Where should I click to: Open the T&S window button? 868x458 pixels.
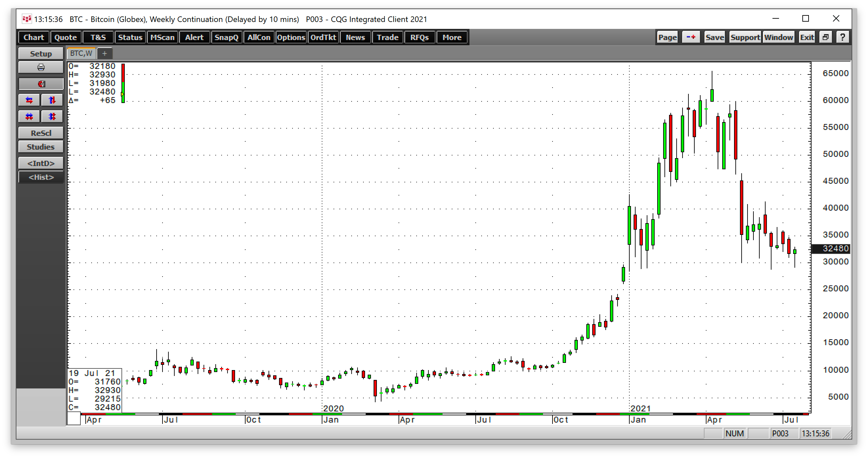pyautogui.click(x=98, y=37)
